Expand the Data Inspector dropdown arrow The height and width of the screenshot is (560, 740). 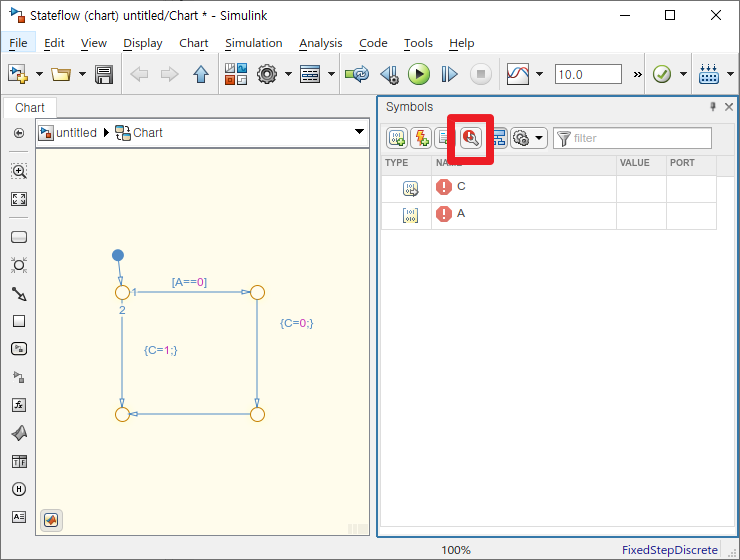point(539,74)
